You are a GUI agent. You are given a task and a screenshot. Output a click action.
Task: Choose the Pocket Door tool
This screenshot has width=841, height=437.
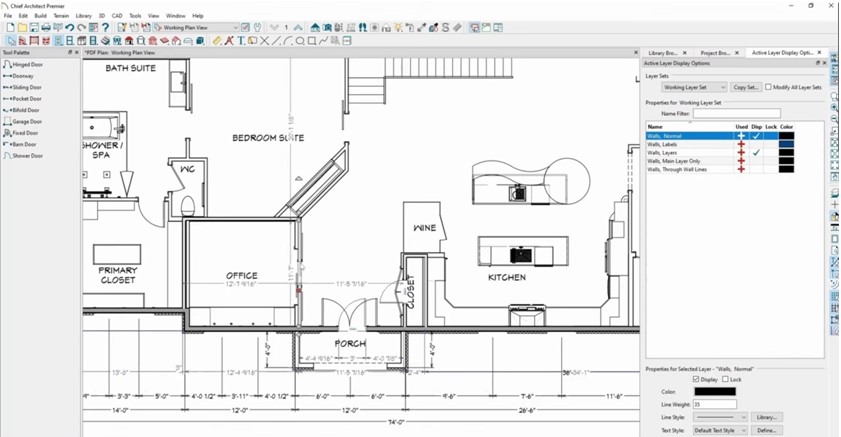[23, 99]
